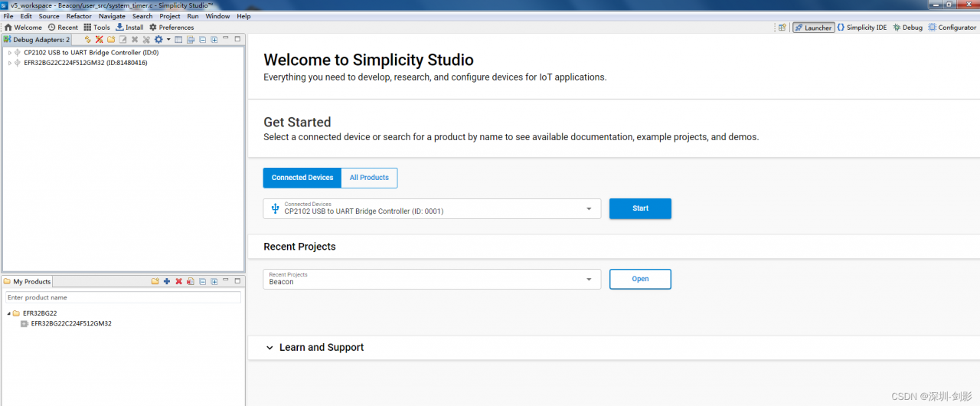Click the Open button for Beacon
980x406 pixels.
[640, 279]
